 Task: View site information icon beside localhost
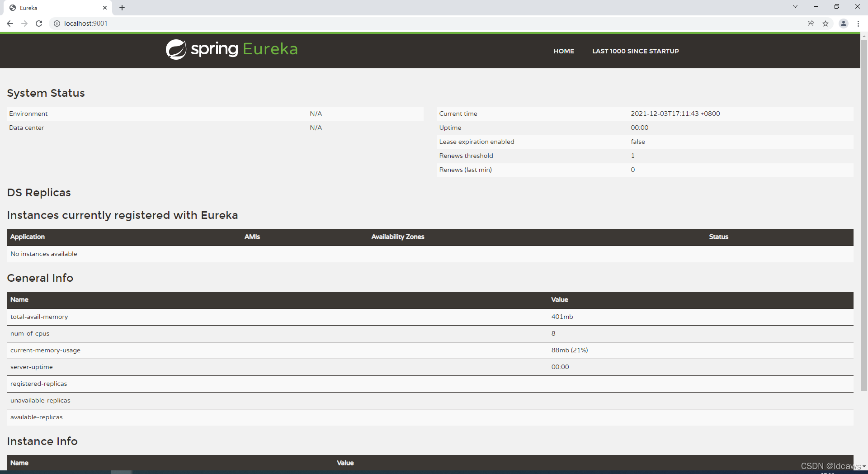(57, 24)
